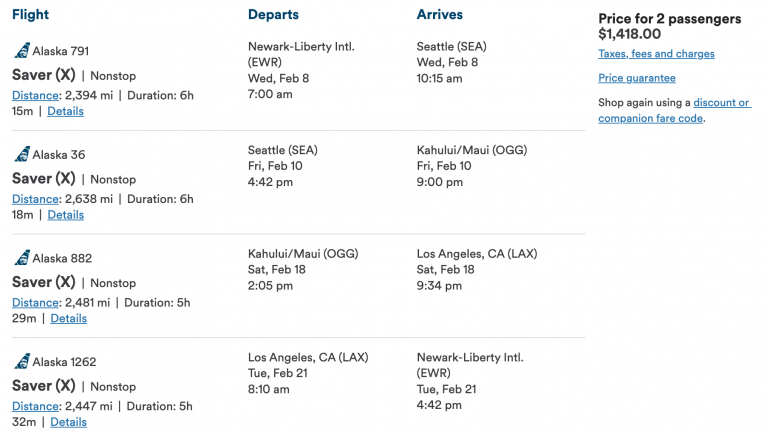
Task: Click the Arrives column header
Action: [439, 15]
